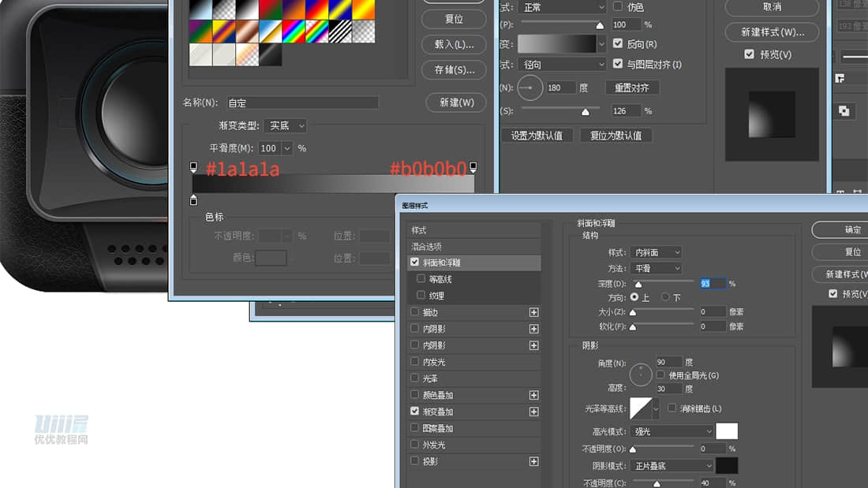Enable the 内发光 checkbox
Image resolution: width=868 pixels, height=488 pixels.
coord(414,362)
